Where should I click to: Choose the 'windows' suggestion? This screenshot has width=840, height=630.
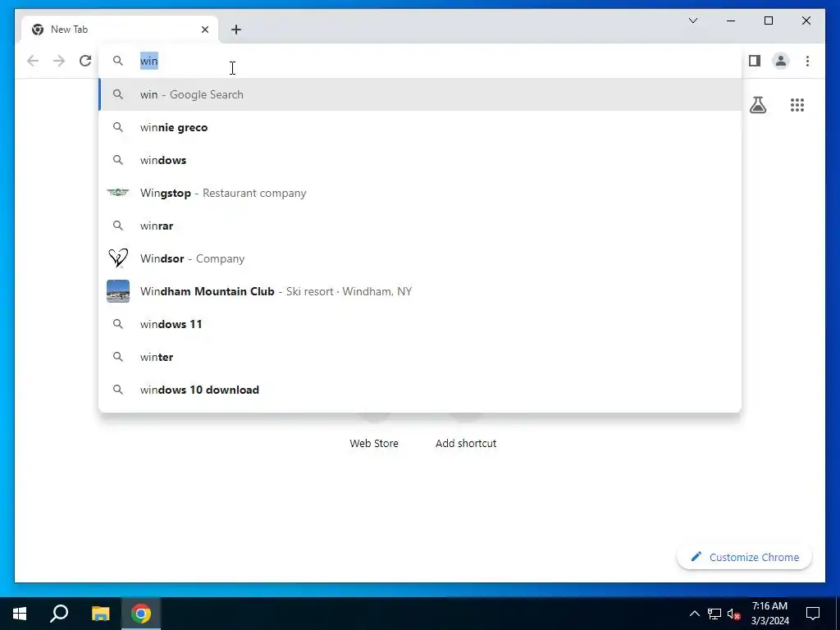tap(420, 160)
